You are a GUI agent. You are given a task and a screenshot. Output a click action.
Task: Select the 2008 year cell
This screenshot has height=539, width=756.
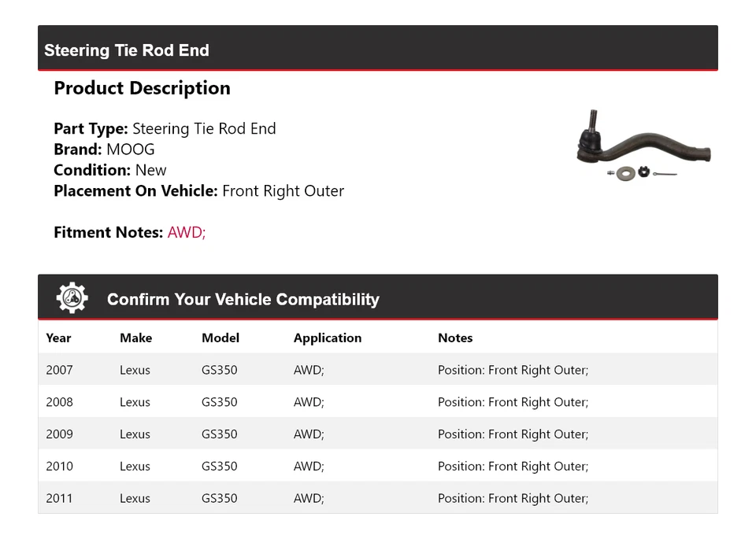(59, 402)
